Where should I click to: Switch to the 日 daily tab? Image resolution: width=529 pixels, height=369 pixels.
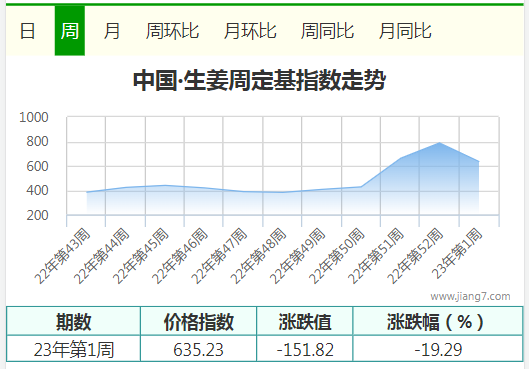[27, 31]
